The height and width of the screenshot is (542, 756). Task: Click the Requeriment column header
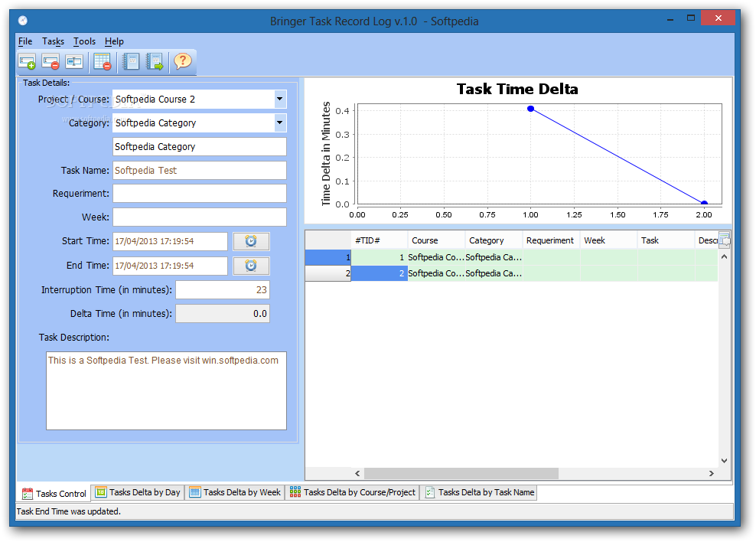[551, 240]
